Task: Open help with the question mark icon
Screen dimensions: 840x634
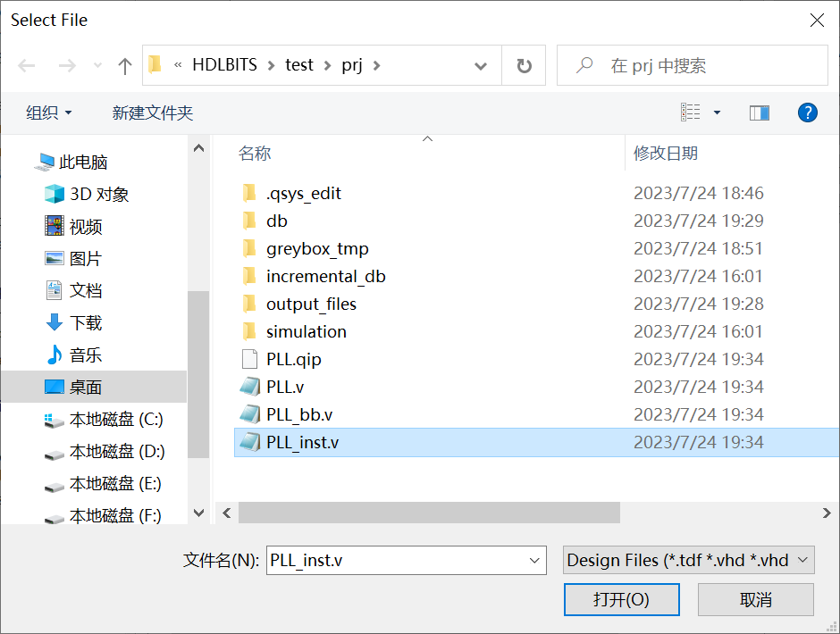Action: pyautogui.click(x=807, y=113)
